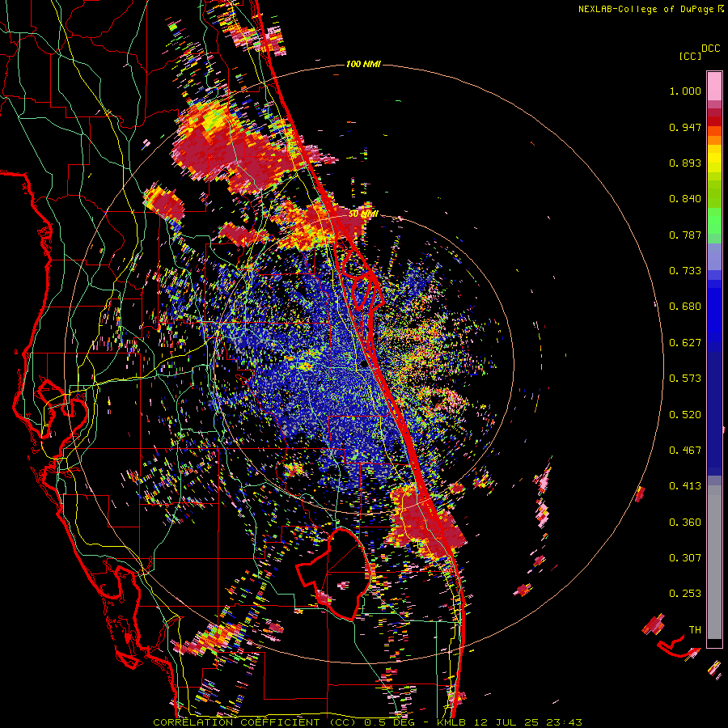Select the 0.893 scale value
This screenshot has height=728, width=728.
(685, 163)
